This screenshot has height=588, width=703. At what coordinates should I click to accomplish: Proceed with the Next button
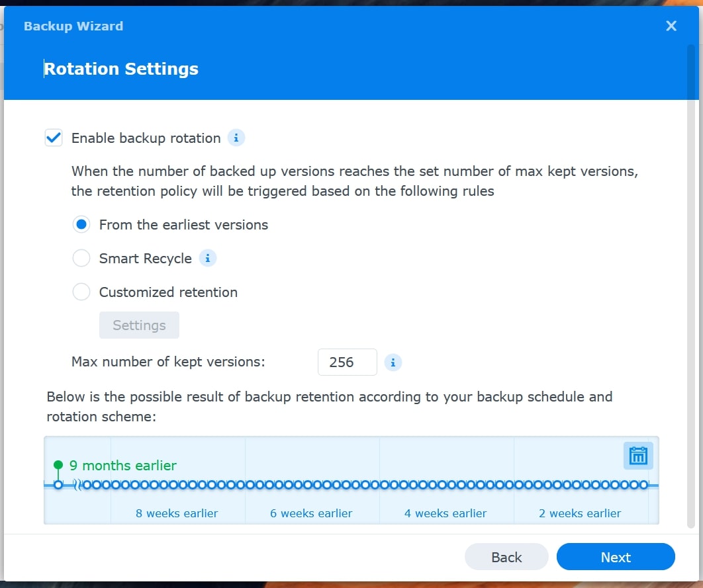(x=616, y=557)
